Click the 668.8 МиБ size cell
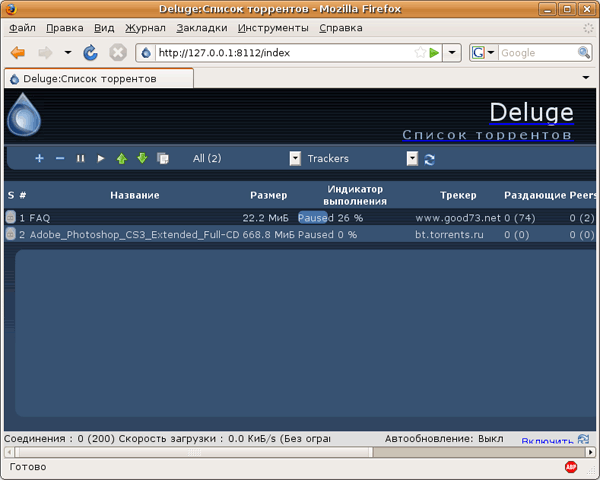600x480 pixels. pyautogui.click(x=268, y=234)
